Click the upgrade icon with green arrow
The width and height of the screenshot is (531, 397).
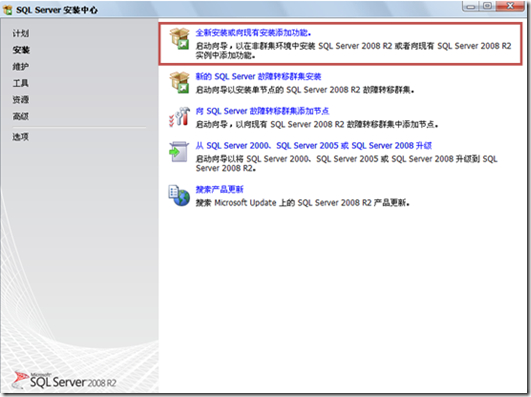pyautogui.click(x=179, y=151)
